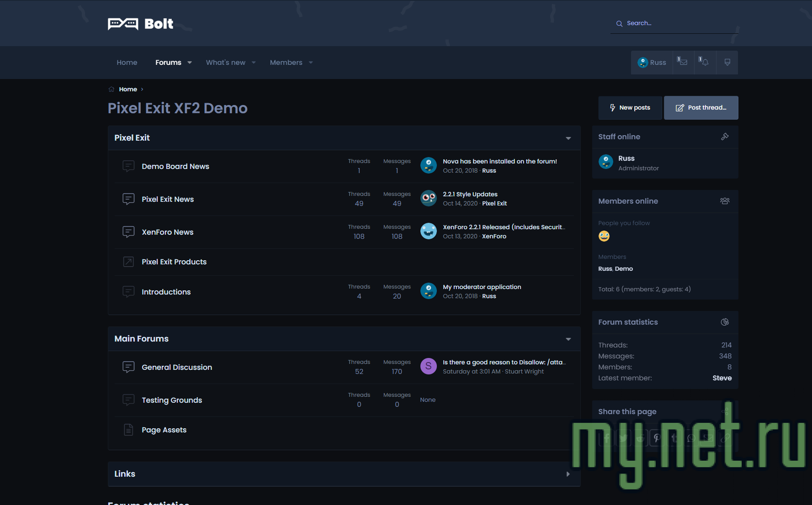Click the Post thread button
The image size is (812, 505).
click(x=701, y=108)
